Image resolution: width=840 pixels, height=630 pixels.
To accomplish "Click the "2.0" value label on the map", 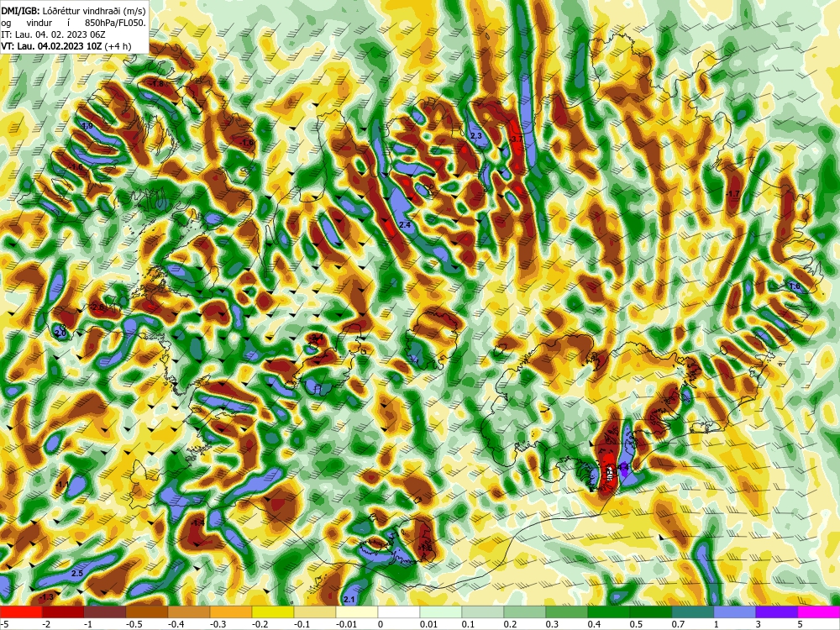I will coord(60,333).
